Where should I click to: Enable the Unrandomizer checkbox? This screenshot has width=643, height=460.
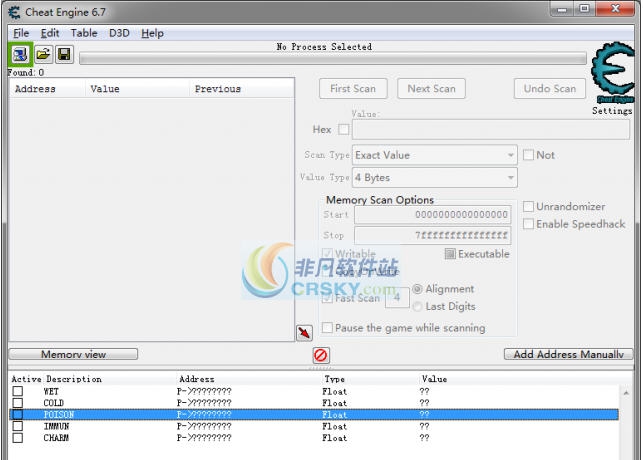[528, 206]
